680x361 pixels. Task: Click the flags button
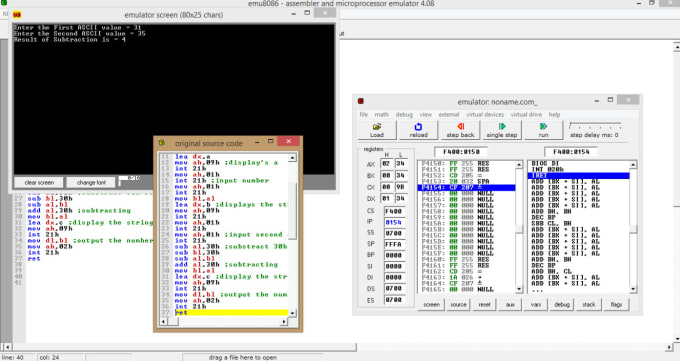pyautogui.click(x=616, y=305)
